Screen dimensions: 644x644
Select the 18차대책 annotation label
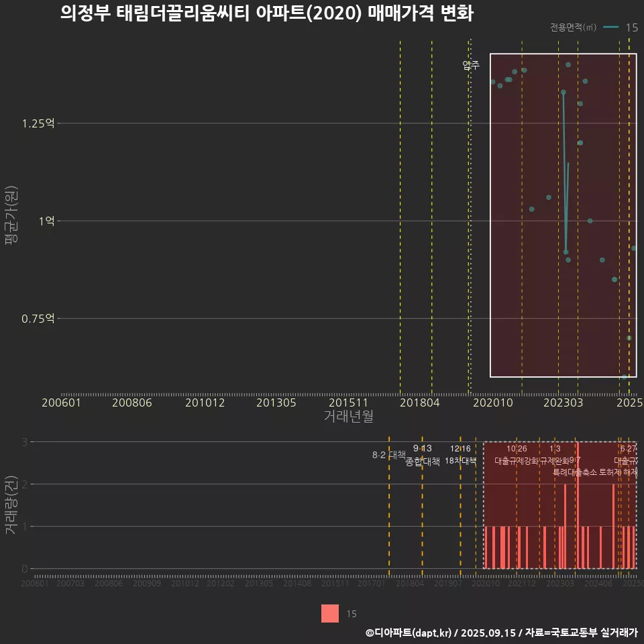click(x=460, y=461)
